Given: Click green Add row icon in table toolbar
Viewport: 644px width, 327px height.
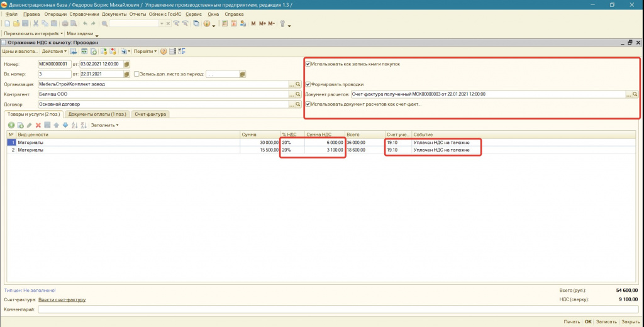Looking at the screenshot, I should click(11, 125).
